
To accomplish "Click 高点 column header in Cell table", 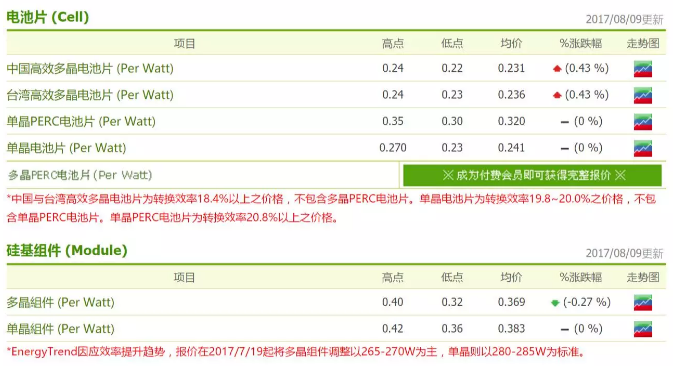I will (x=393, y=43).
